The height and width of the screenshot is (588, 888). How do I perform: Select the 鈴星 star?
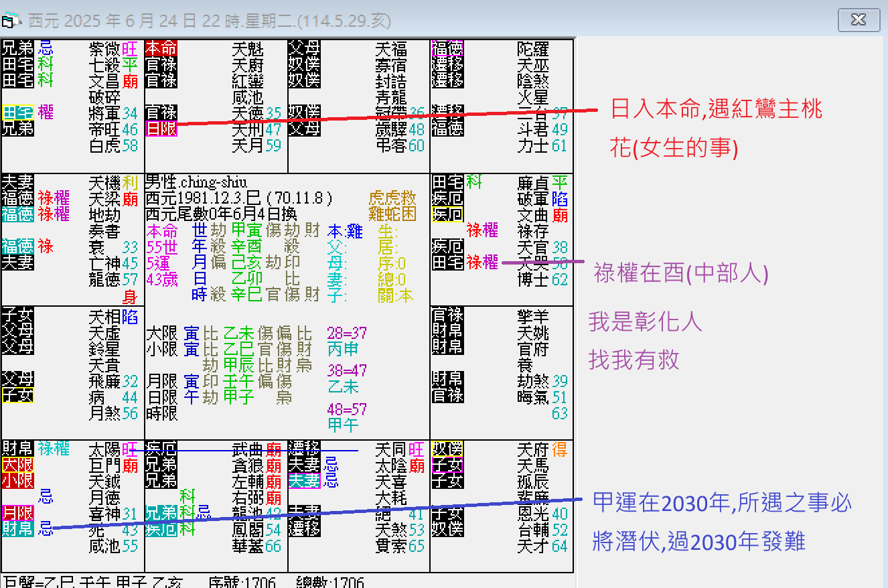click(x=104, y=348)
